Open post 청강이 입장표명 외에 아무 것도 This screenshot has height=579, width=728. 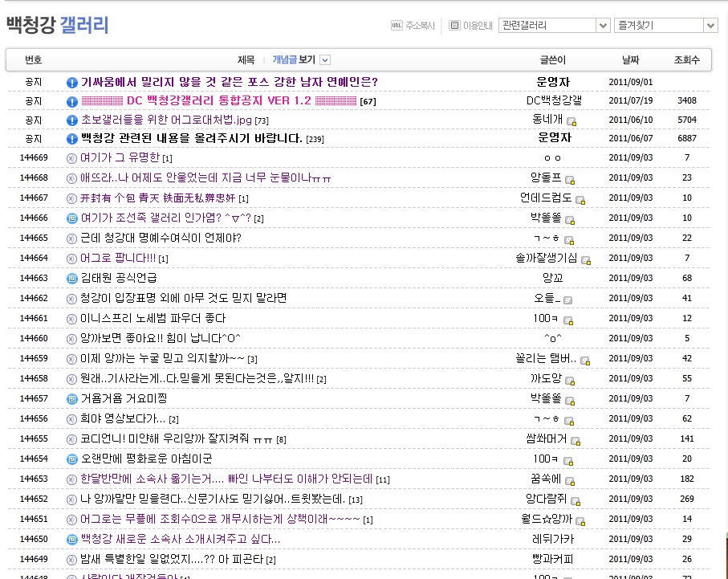[x=183, y=298]
